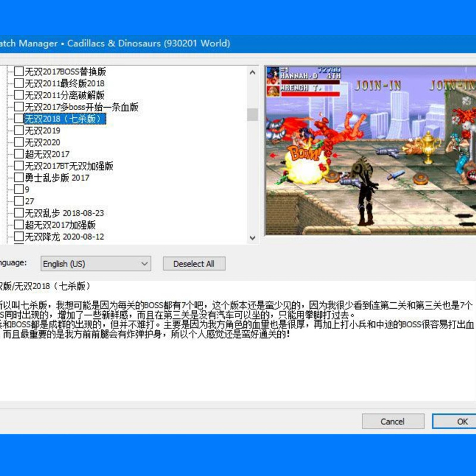Image resolution: width=476 pixels, height=476 pixels.
Task: Select the 勇士乱步版 2017 row text
Action: [57, 177]
